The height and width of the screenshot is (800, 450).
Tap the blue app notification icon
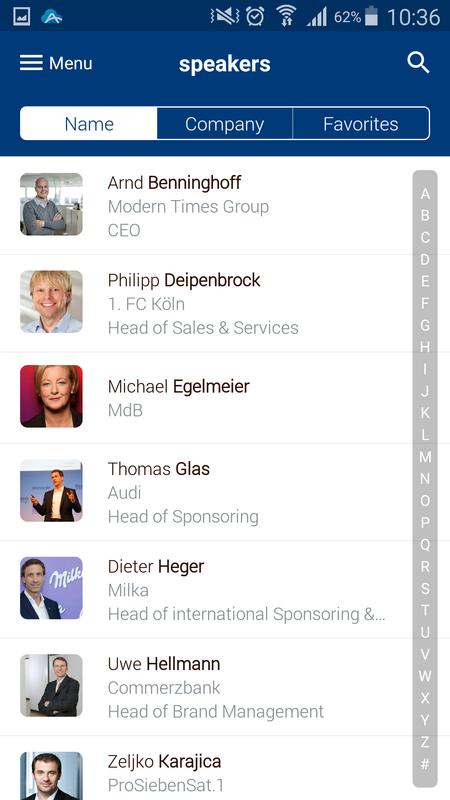52,17
